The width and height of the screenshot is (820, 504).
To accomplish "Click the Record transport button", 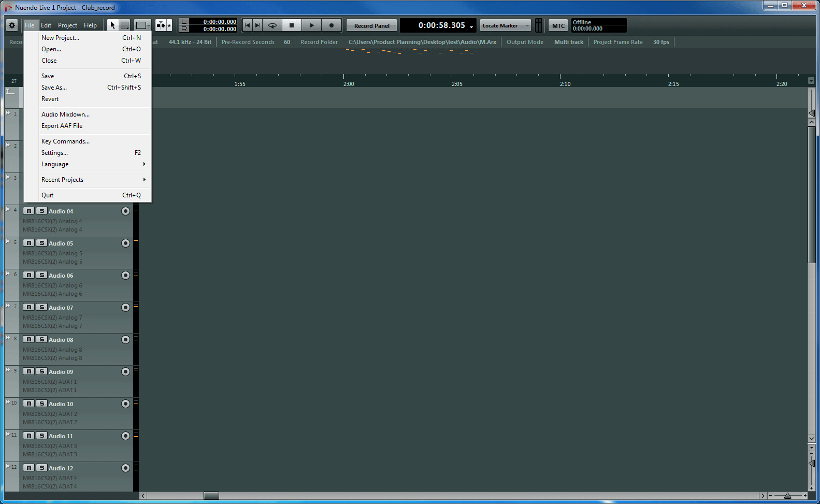I will [x=332, y=25].
